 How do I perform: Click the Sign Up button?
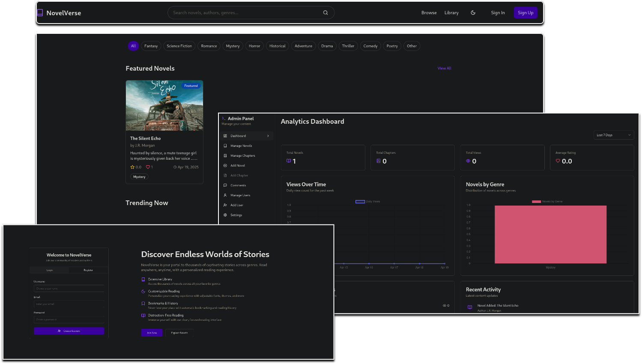click(525, 13)
